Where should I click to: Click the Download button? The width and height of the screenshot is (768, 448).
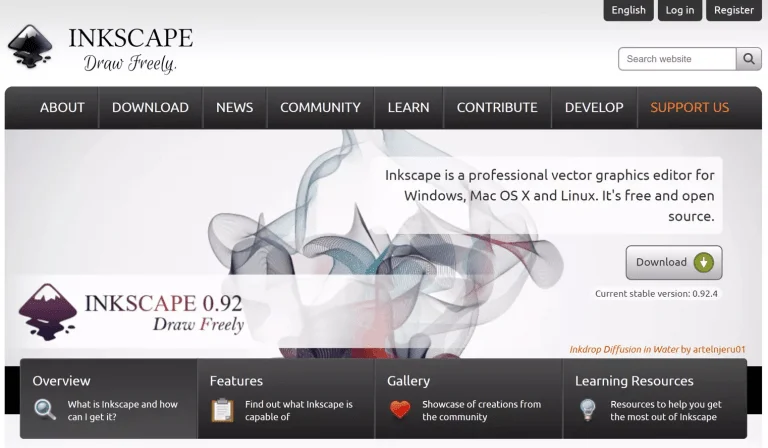[673, 262]
